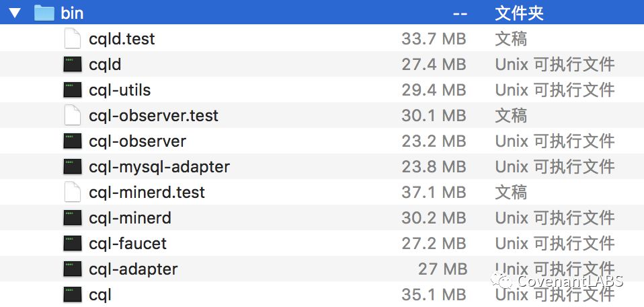The image size is (644, 307).
Task: Select the cql-utils executable icon
Action: coord(73,90)
